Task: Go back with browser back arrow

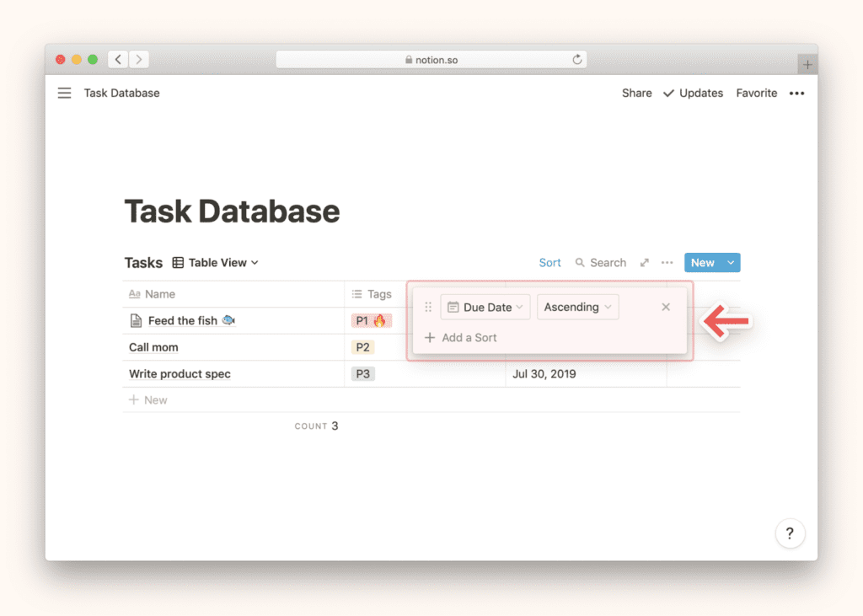Action: [118, 60]
